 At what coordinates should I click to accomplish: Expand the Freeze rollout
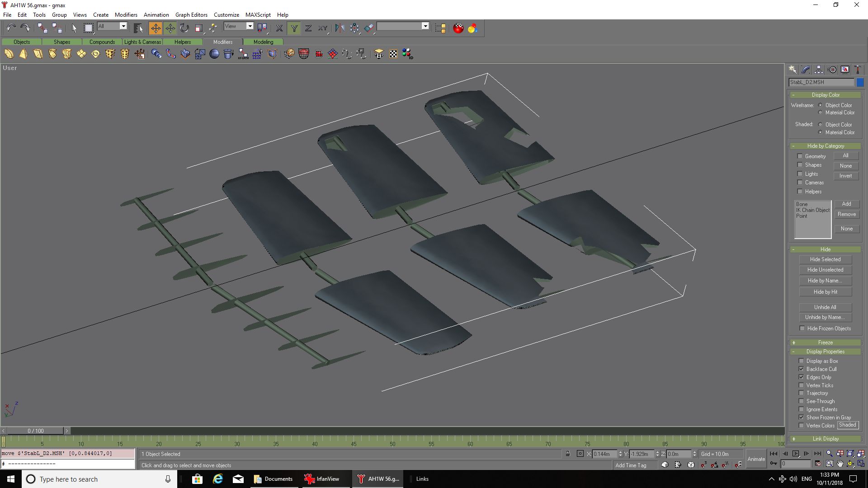point(825,343)
